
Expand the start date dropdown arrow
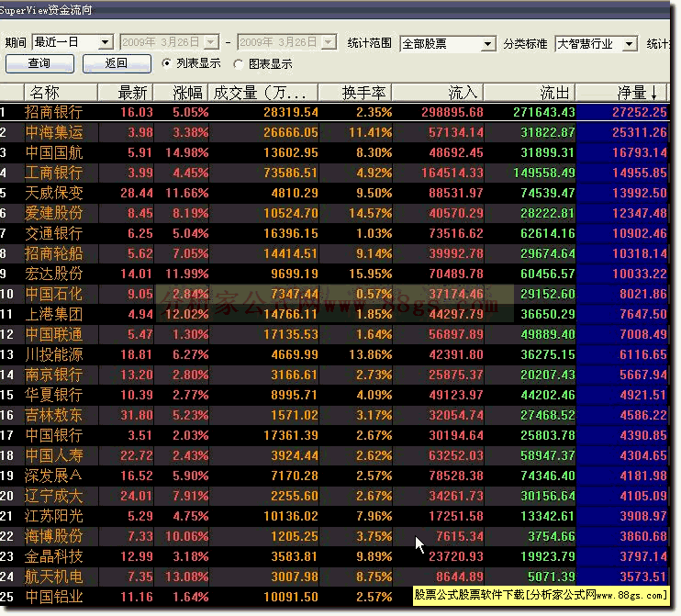coord(211,42)
